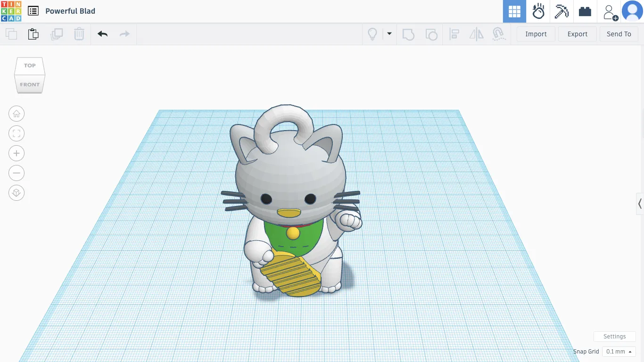Edit the design name Powerful Blad

click(70, 11)
